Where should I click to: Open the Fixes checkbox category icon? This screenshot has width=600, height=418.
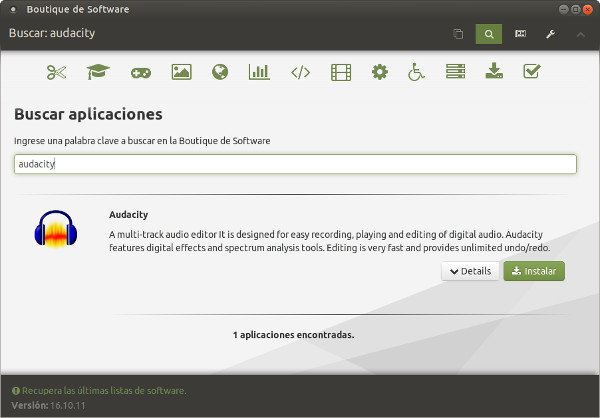tap(532, 71)
